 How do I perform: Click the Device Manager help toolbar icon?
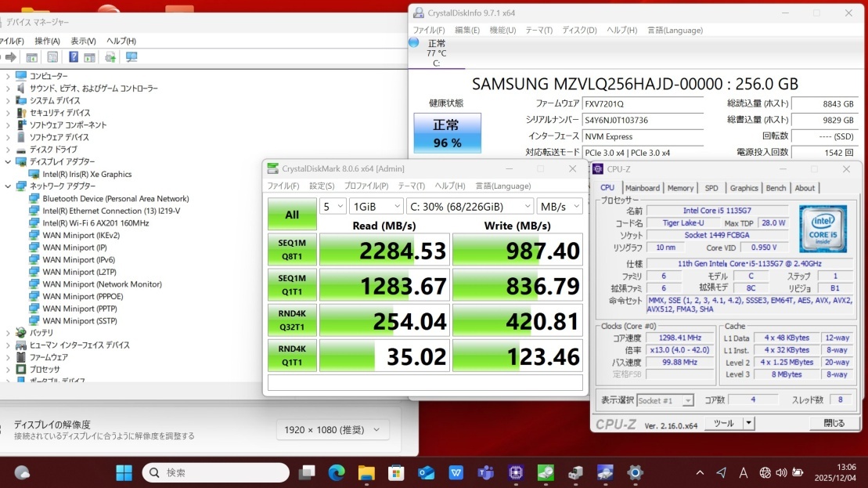73,57
